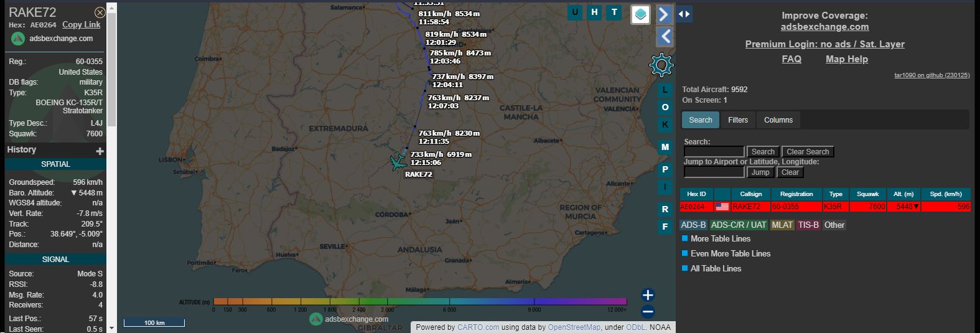Sort table by Type column header
Viewport: 980px width, 333px height.
[836, 194]
